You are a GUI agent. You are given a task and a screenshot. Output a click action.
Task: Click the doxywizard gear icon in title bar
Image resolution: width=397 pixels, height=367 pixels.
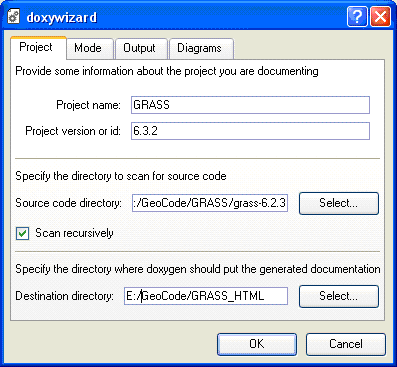(14, 16)
